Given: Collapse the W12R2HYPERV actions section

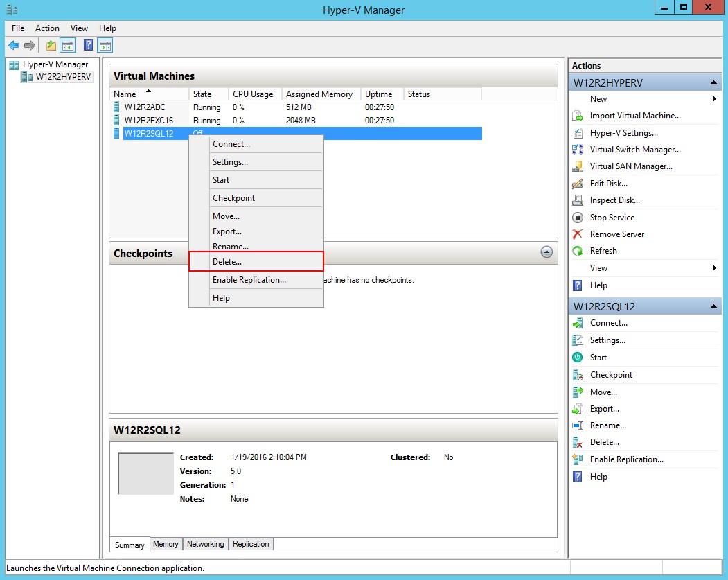Looking at the screenshot, I should click(x=713, y=82).
